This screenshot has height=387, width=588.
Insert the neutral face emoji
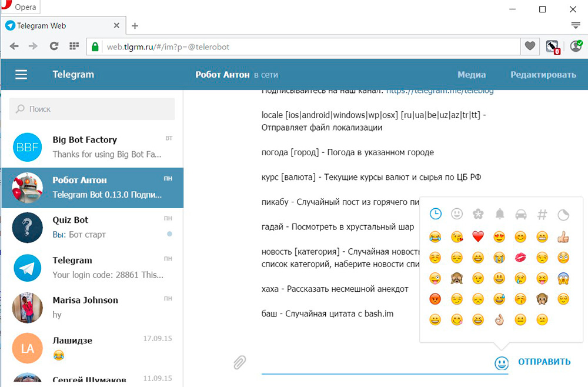click(x=520, y=319)
